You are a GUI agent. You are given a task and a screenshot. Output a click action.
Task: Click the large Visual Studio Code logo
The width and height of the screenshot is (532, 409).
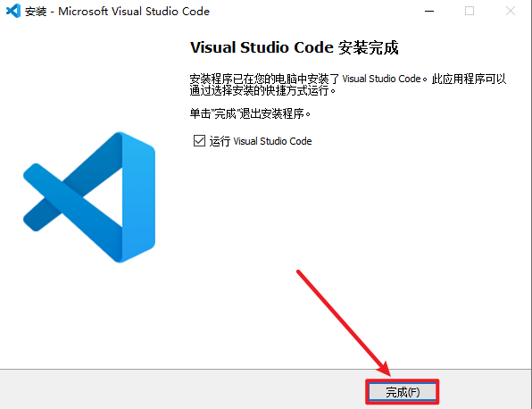(89, 197)
